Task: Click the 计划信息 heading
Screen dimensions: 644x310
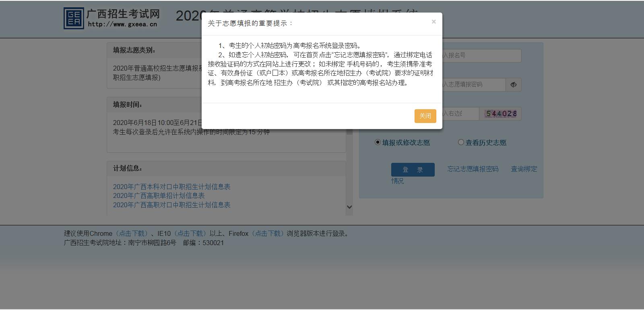Action: pos(128,169)
